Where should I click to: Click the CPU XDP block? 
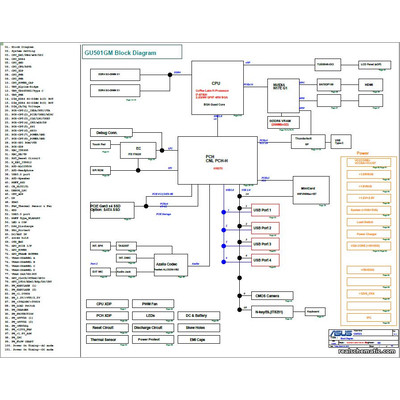[107, 304]
